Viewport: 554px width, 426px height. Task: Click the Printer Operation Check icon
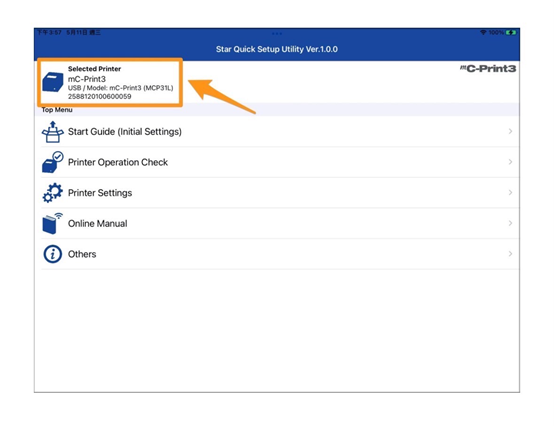(53, 162)
